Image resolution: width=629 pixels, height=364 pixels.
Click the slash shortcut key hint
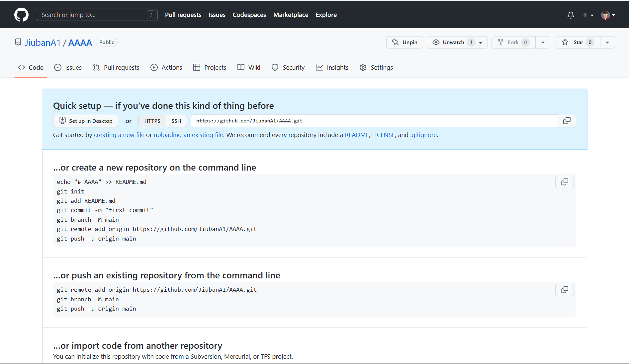pyautogui.click(x=151, y=15)
